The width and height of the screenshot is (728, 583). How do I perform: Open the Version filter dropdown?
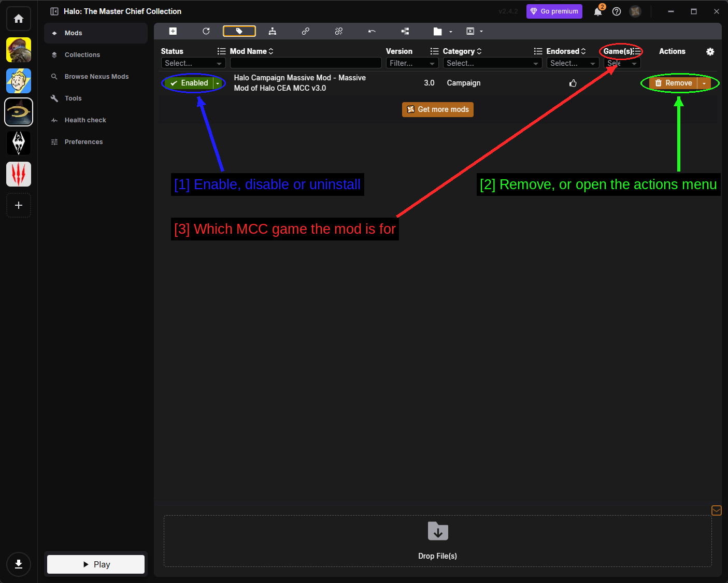pyautogui.click(x=412, y=63)
